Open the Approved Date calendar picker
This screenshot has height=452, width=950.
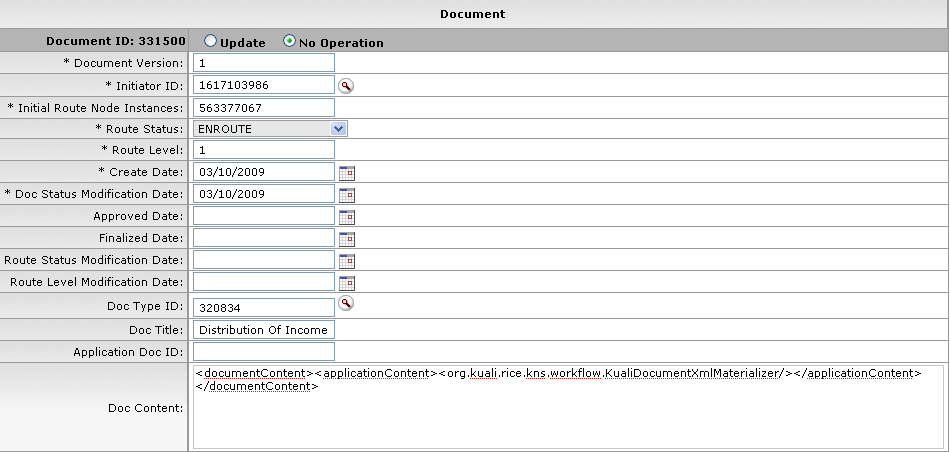[347, 217]
